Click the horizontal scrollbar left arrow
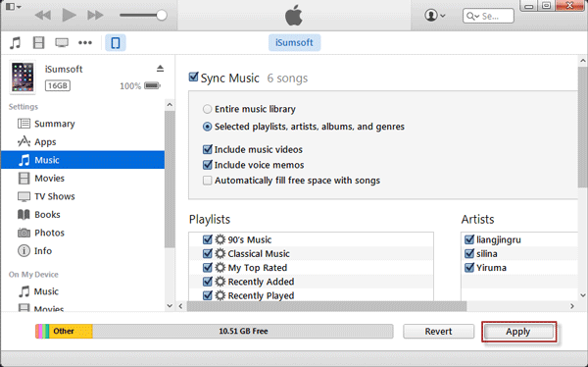Image resolution: width=588 pixels, height=367 pixels. pos(180,306)
